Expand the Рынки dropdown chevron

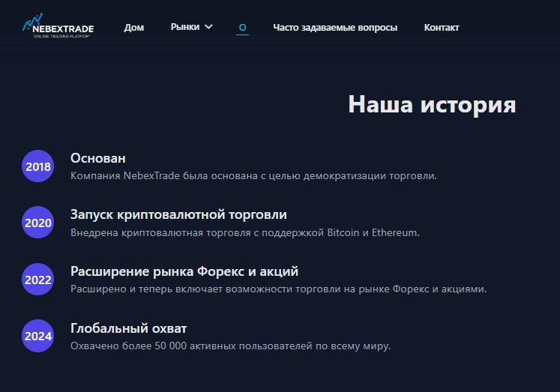coord(208,27)
